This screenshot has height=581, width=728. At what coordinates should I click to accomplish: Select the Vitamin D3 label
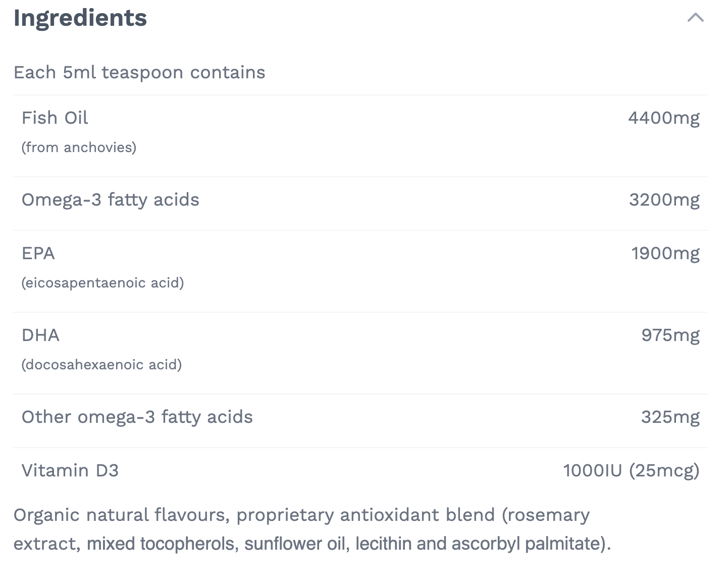tap(70, 471)
